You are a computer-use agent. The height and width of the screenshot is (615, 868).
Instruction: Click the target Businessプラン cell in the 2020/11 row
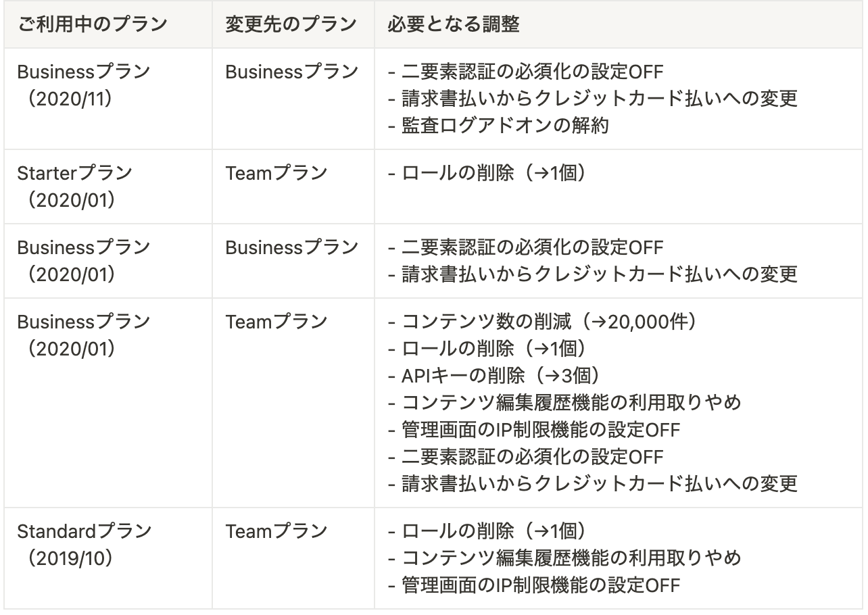point(291,72)
